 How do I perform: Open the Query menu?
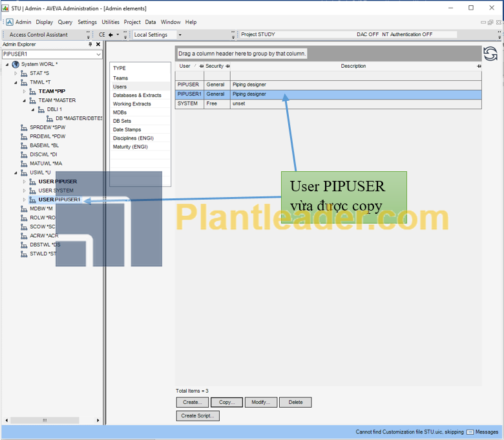65,22
